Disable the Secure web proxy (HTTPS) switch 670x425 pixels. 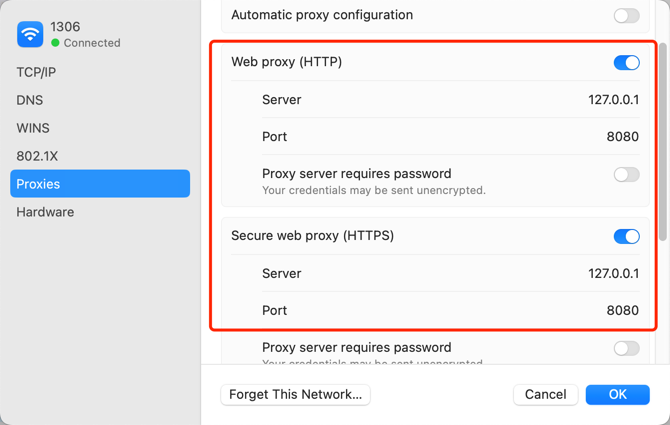click(x=626, y=236)
